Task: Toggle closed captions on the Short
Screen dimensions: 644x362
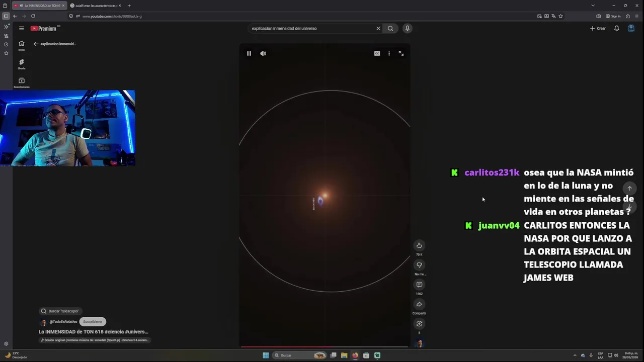Action: pyautogui.click(x=377, y=53)
